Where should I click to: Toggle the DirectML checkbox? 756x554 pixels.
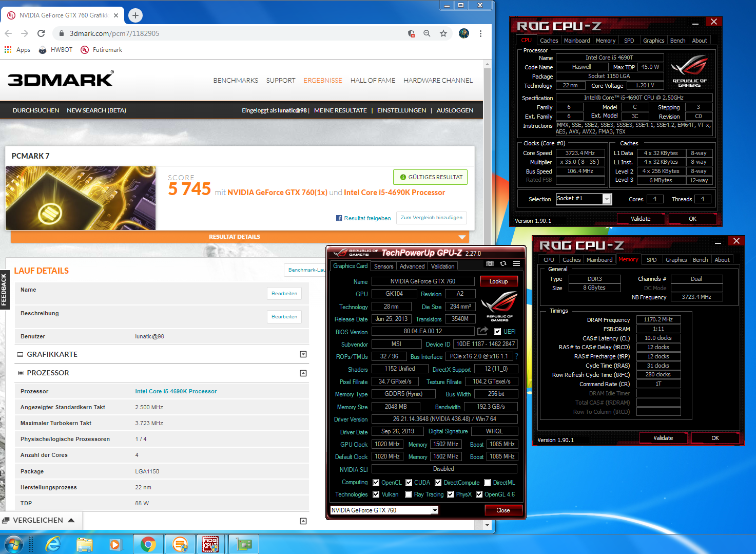click(488, 483)
